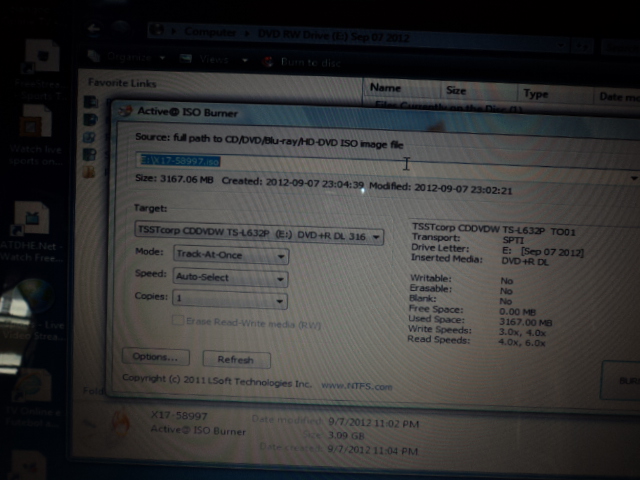Click the Burn to disc toolbar icon
The width and height of the screenshot is (640, 480).
click(268, 62)
